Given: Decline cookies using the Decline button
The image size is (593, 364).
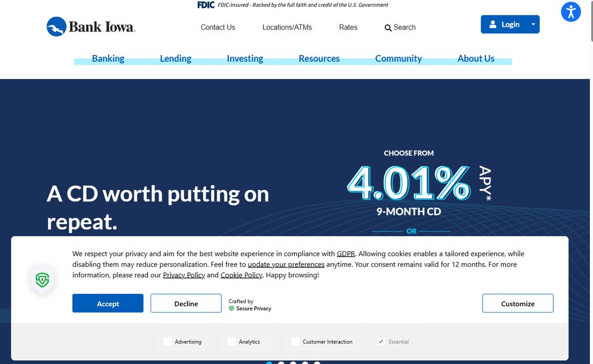Looking at the screenshot, I should pyautogui.click(x=186, y=303).
